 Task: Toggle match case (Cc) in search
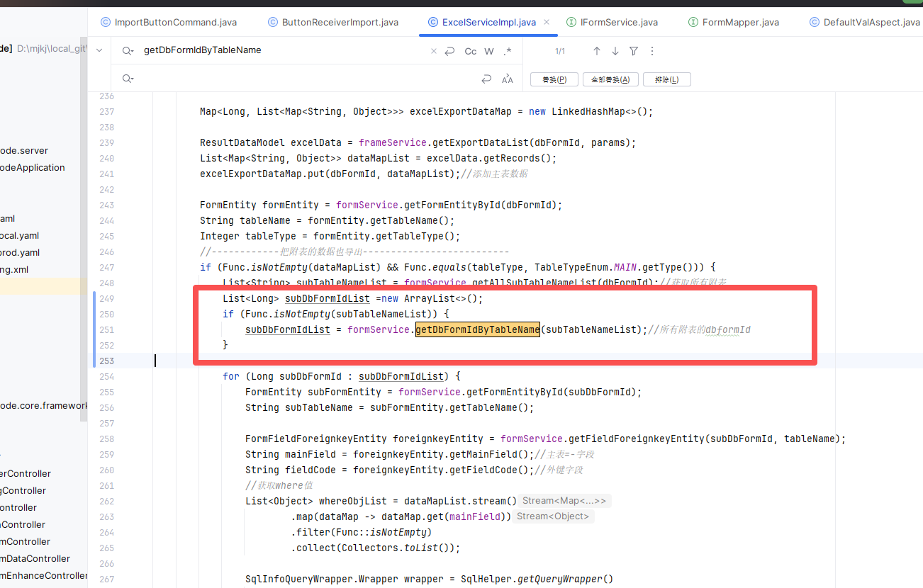pyautogui.click(x=471, y=51)
